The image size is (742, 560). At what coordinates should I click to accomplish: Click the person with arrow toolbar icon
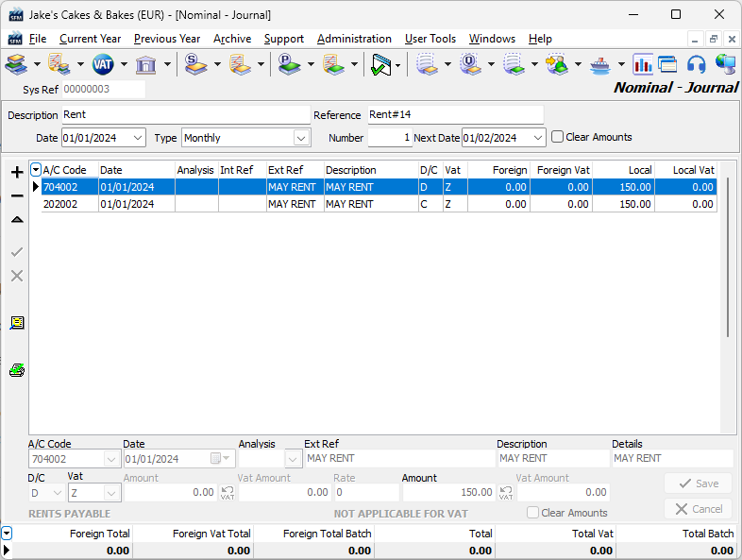pos(557,64)
